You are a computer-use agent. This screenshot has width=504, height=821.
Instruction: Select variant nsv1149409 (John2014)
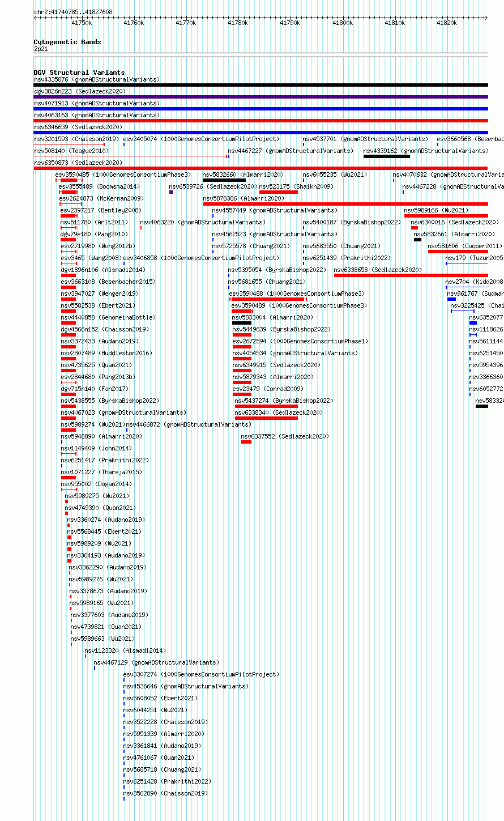(x=96, y=448)
